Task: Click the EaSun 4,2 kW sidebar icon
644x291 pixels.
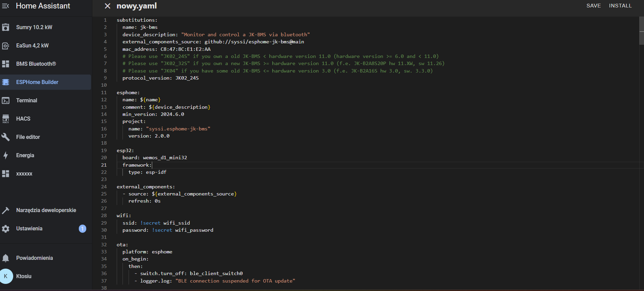Action: click(5, 45)
